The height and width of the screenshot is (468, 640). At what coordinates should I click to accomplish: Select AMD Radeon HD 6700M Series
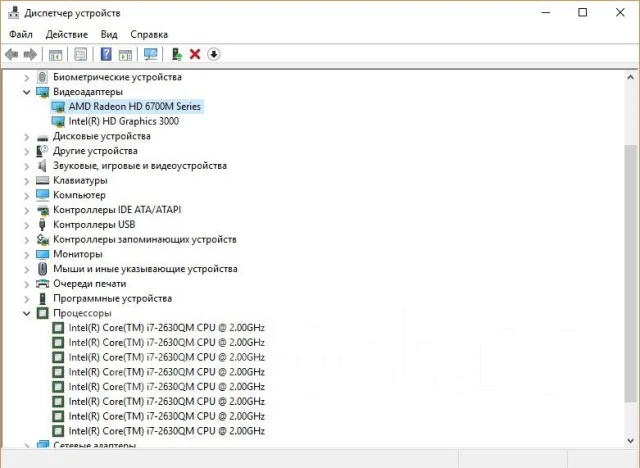(x=135, y=106)
